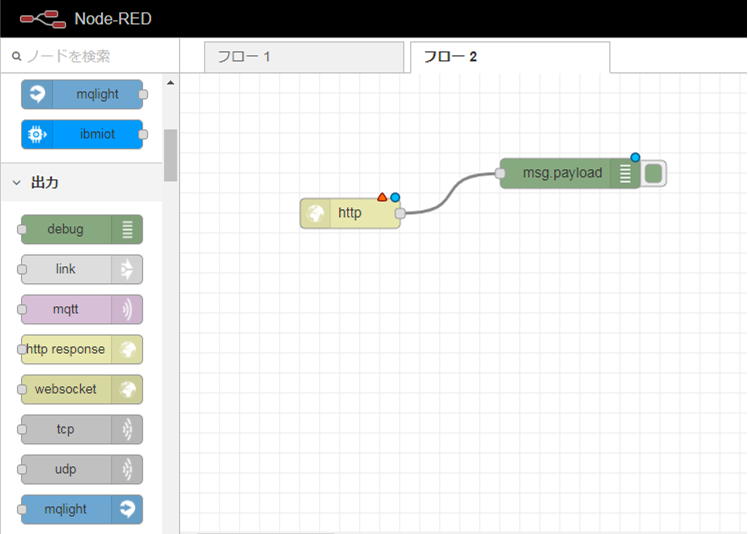Viewport: 748px width, 534px height.
Task: Click the output port of mqlight input node
Action: point(143,94)
